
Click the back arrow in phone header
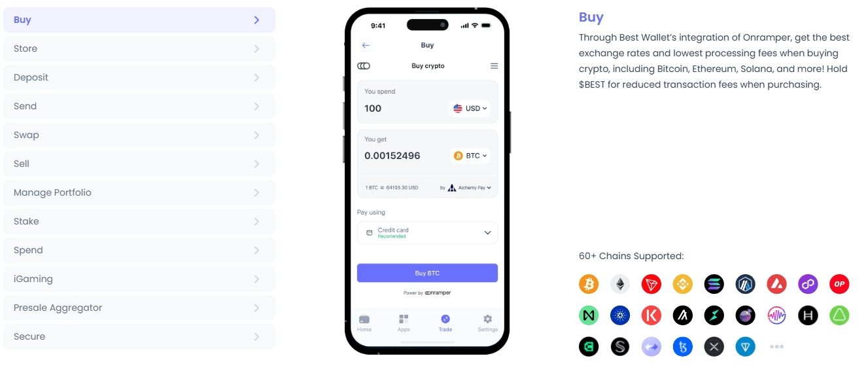366,45
